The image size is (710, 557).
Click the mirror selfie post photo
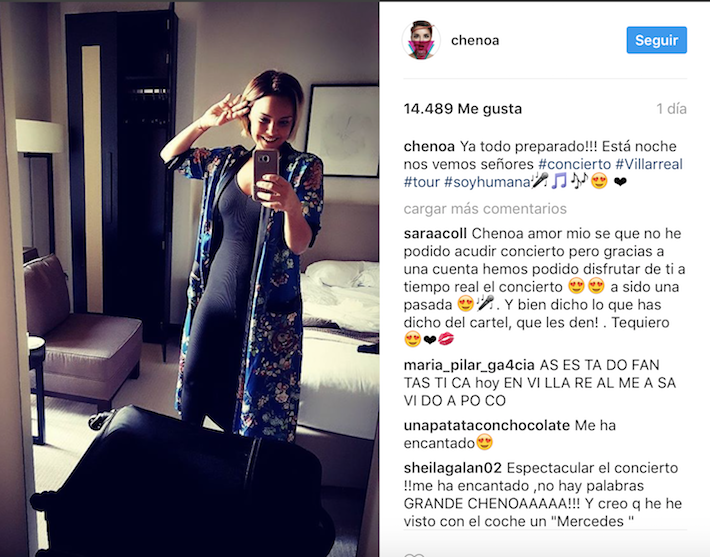pyautogui.click(x=190, y=279)
